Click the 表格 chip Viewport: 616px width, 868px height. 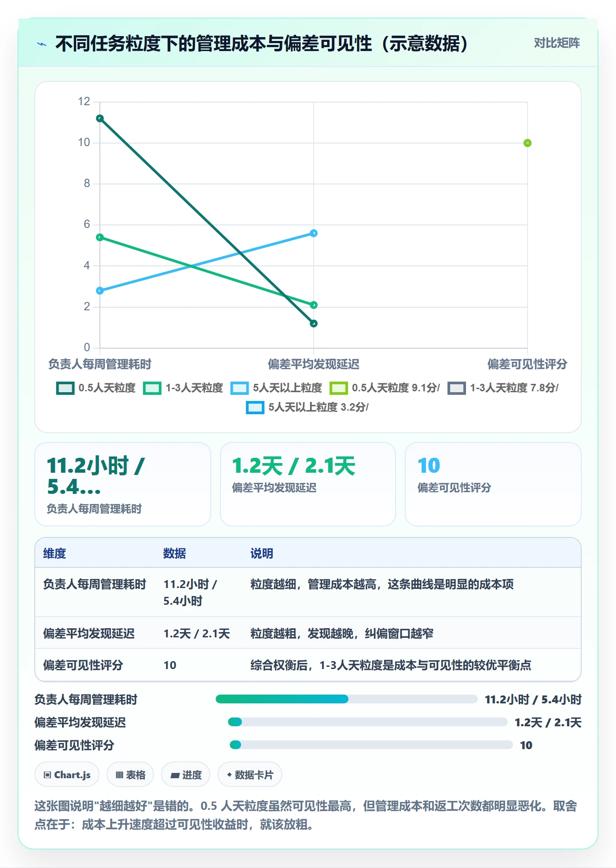pos(130,775)
